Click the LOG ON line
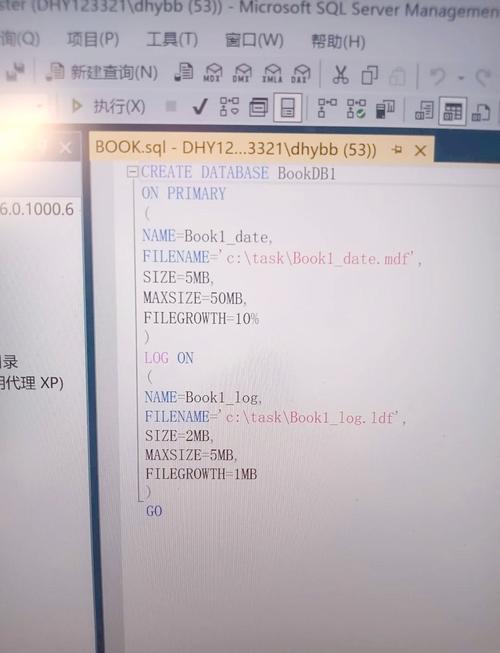500x653 pixels. click(169, 358)
